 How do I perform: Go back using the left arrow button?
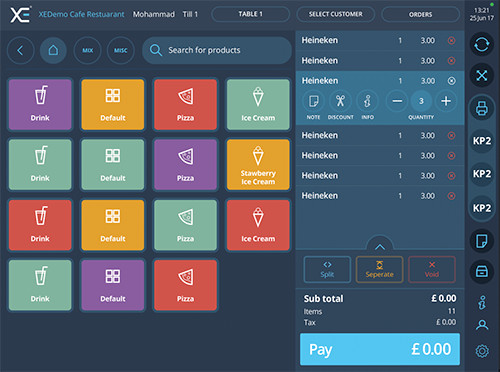(20, 51)
